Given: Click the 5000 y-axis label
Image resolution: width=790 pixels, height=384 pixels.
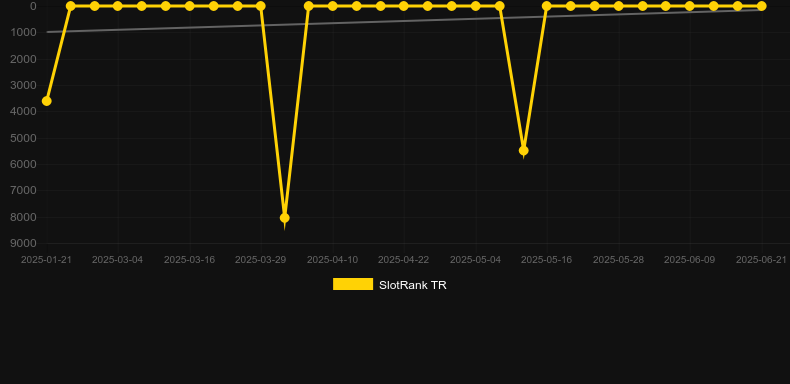Looking at the screenshot, I should 24,138.
